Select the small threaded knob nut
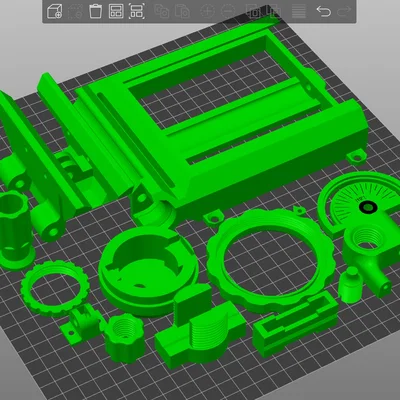 tap(124, 338)
